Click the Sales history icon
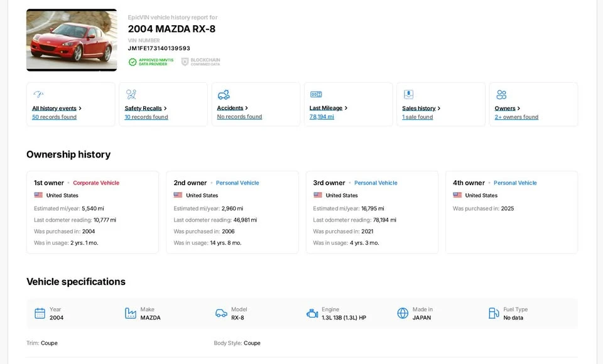Viewport: 603px width, 364px height. click(408, 94)
